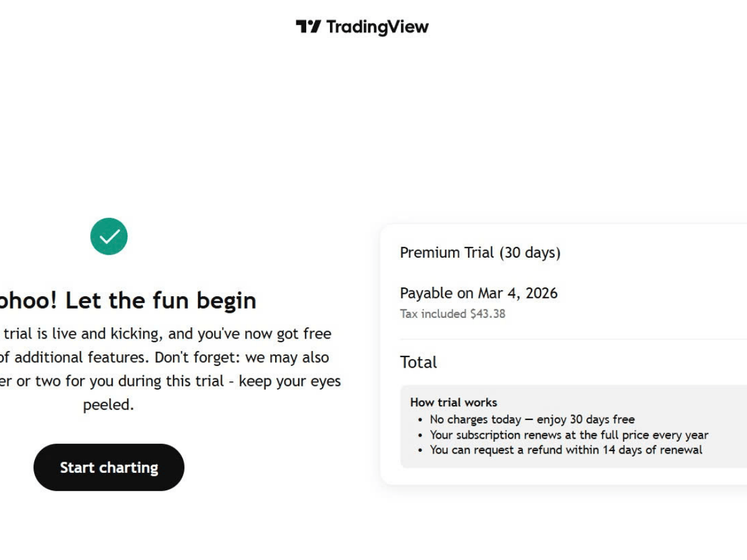747x560 pixels.
Task: Click the "request a refund" bullet item
Action: pyautogui.click(x=566, y=450)
